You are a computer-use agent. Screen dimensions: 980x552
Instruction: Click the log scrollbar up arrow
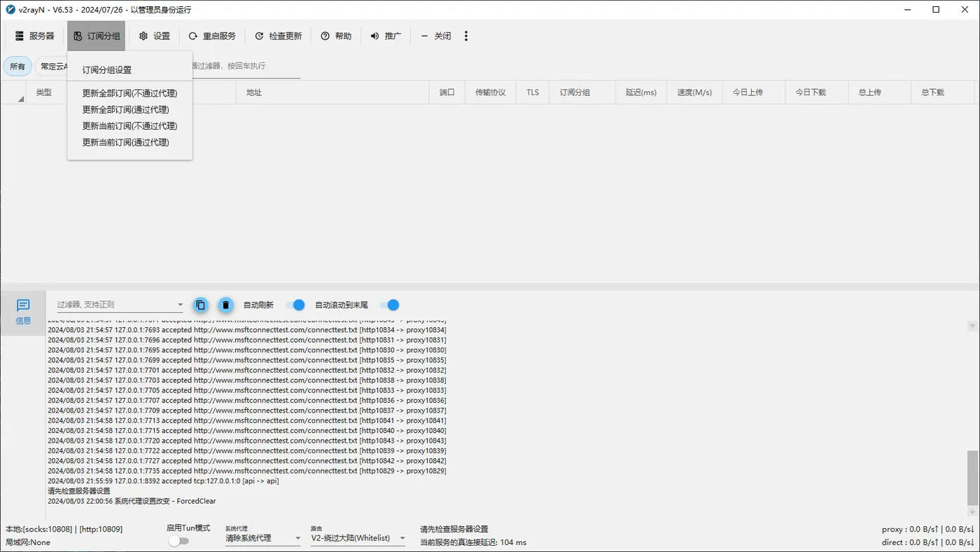[972, 326]
